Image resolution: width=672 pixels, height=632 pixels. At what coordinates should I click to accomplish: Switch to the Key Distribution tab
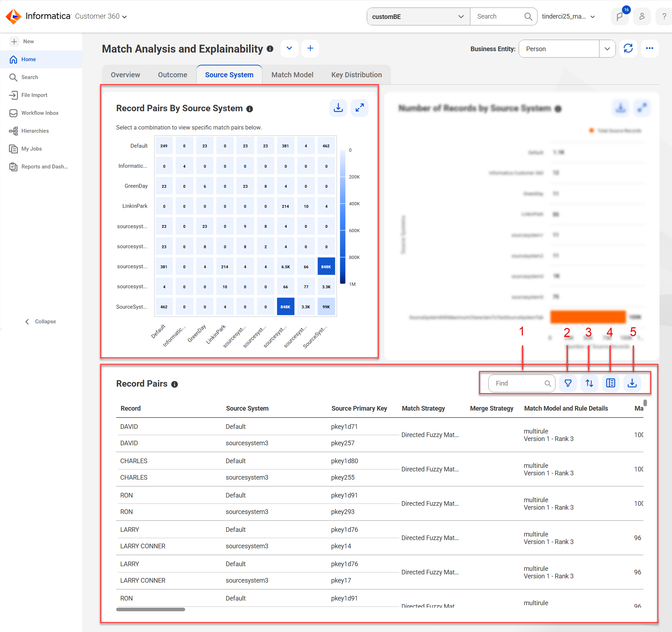click(x=356, y=75)
